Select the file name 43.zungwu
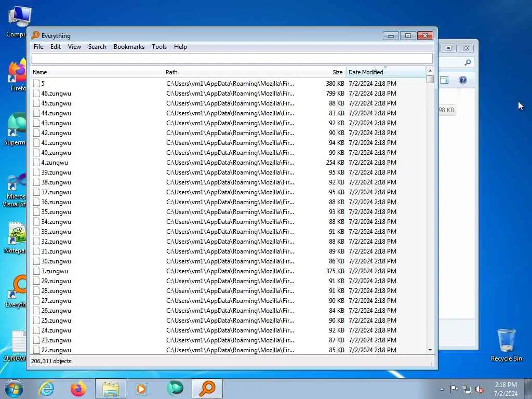Viewport: 532px width, 399px height. pos(56,123)
